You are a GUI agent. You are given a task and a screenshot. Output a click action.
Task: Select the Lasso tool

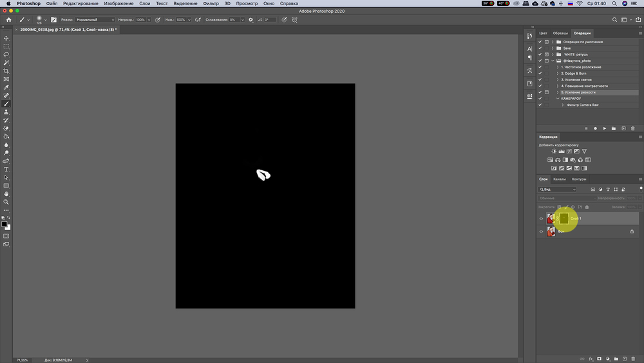tap(6, 55)
